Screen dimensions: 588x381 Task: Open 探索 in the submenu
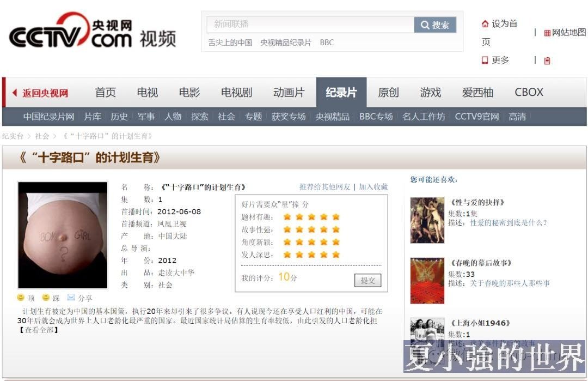[199, 117]
